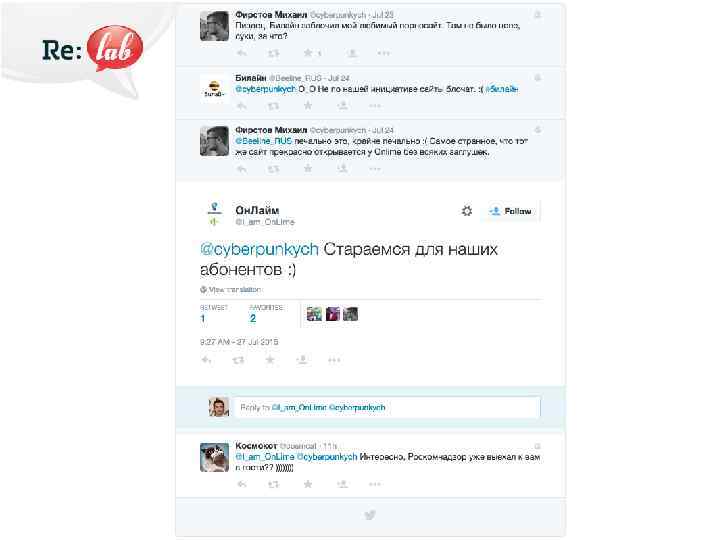The image size is (720, 540).
Task: View favorites count of 2
Action: 253,318
